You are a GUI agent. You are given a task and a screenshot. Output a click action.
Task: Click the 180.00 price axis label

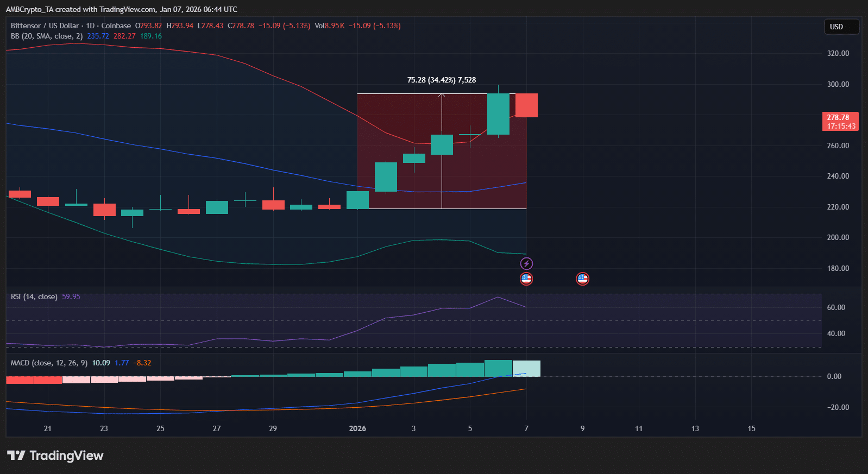pos(838,268)
